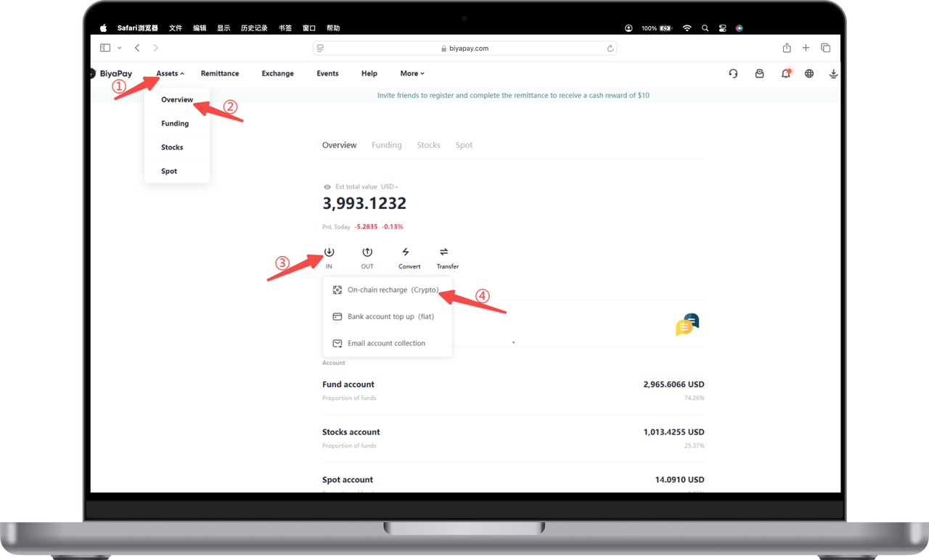Viewport: 929px width, 560px height.
Task: Open the 文件 menu
Action: point(176,28)
